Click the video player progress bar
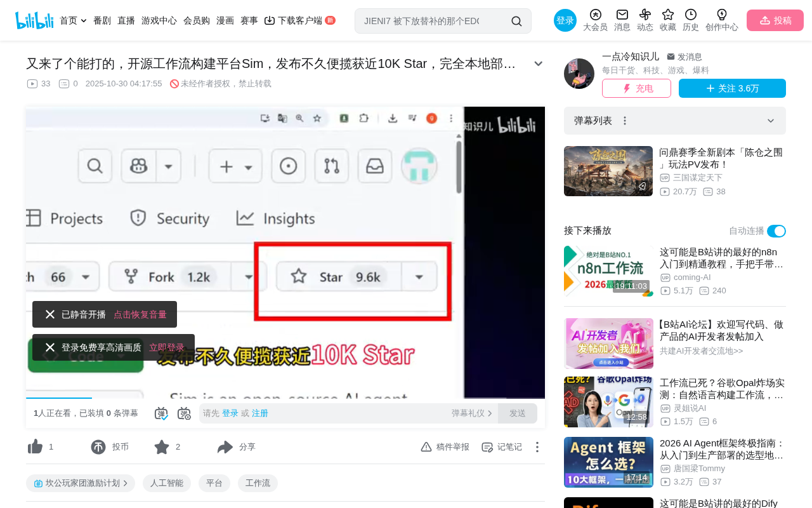The height and width of the screenshot is (508, 812). click(285, 398)
